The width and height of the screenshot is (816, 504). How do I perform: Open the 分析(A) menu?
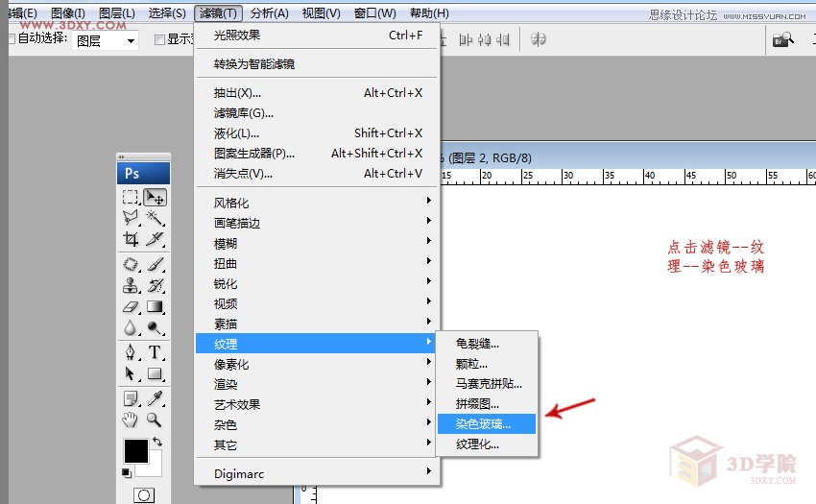tap(269, 13)
